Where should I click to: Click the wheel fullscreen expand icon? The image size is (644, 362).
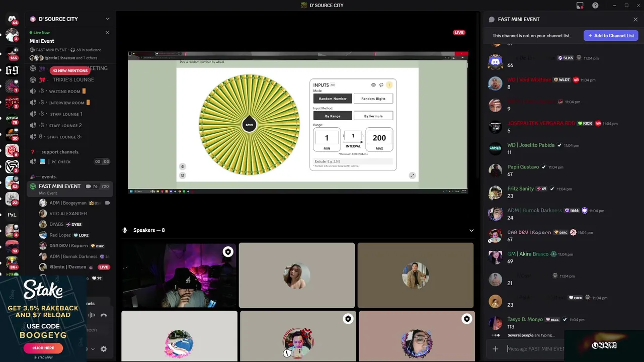tap(412, 175)
